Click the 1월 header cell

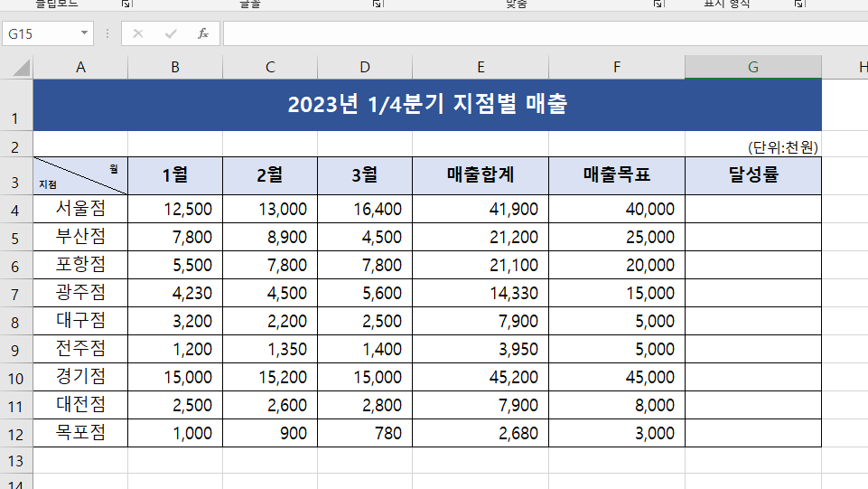tap(175, 176)
